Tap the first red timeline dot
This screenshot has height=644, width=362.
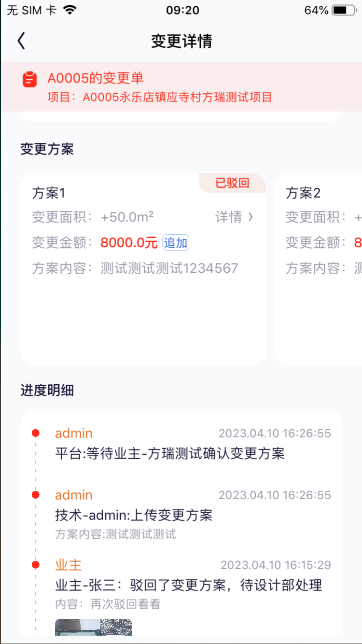pyautogui.click(x=35, y=433)
